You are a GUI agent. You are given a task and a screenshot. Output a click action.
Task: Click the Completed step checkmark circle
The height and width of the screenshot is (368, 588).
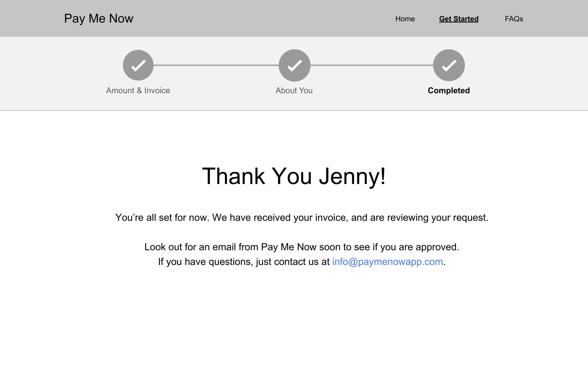click(449, 65)
